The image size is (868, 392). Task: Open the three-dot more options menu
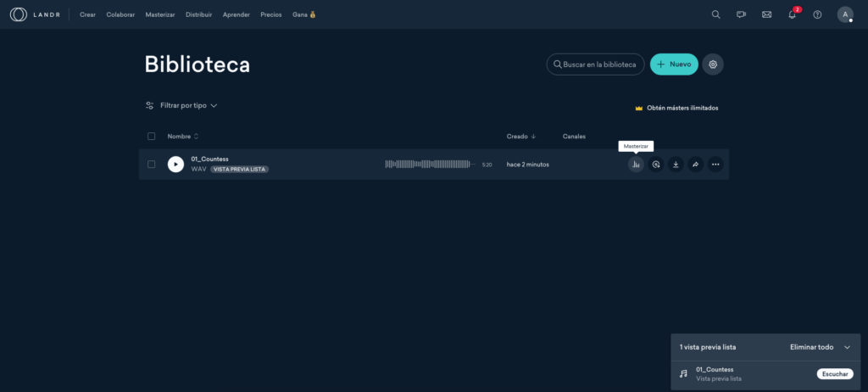click(x=715, y=165)
